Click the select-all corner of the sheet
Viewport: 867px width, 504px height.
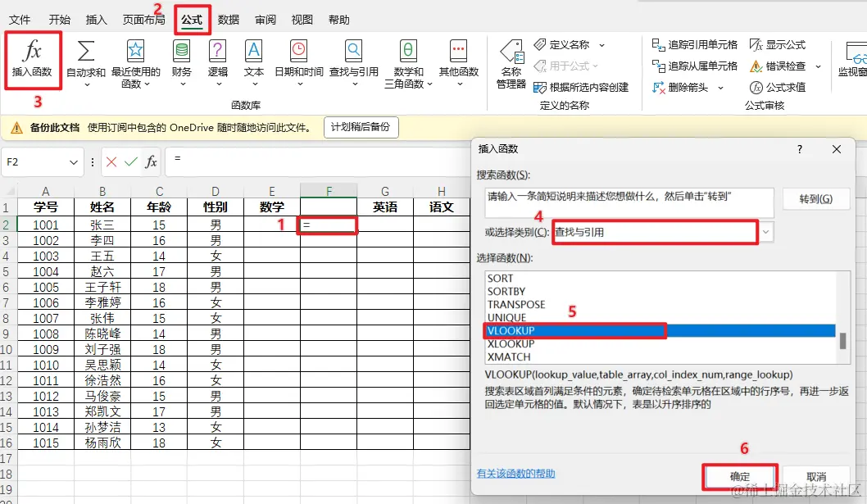pyautogui.click(x=9, y=192)
